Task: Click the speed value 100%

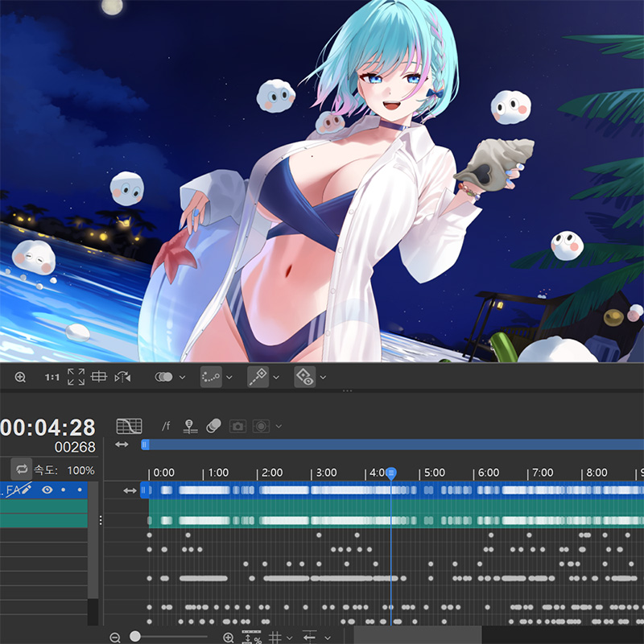Action: coord(81,470)
